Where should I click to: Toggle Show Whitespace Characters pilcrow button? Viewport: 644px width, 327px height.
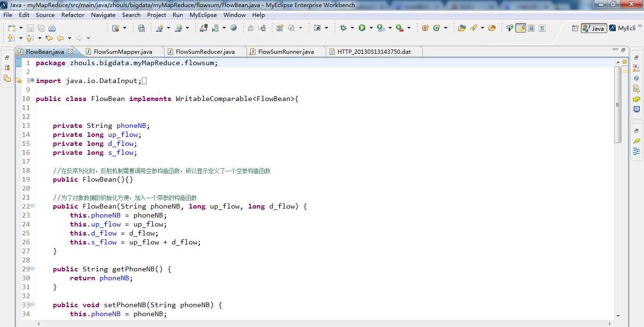(x=542, y=28)
